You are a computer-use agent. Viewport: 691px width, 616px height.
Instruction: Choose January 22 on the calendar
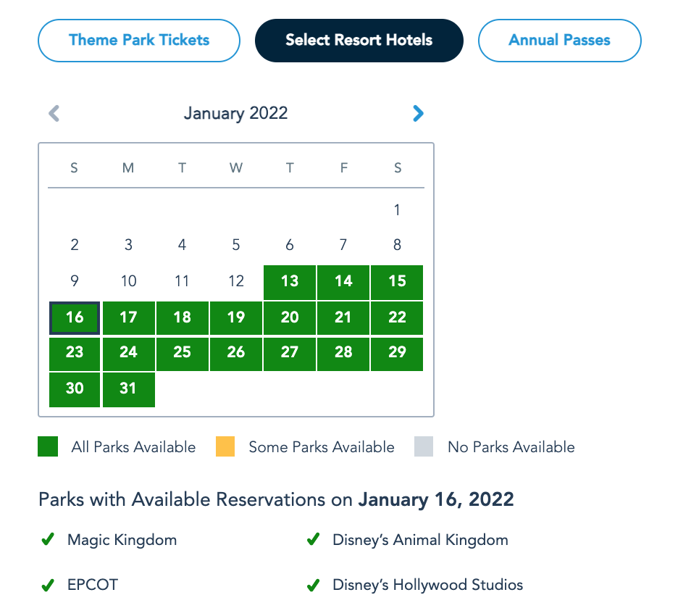tap(397, 317)
